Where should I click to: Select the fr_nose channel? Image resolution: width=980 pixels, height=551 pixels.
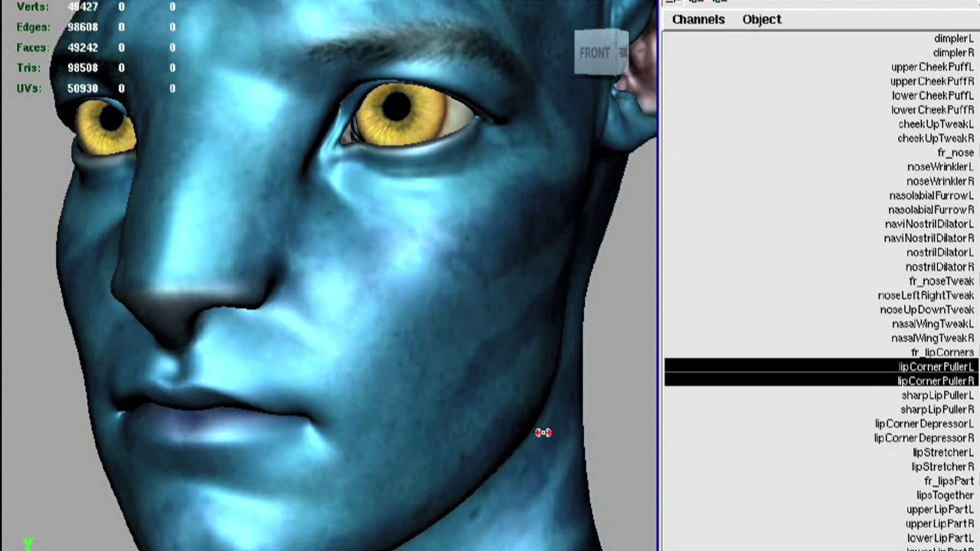coord(955,152)
